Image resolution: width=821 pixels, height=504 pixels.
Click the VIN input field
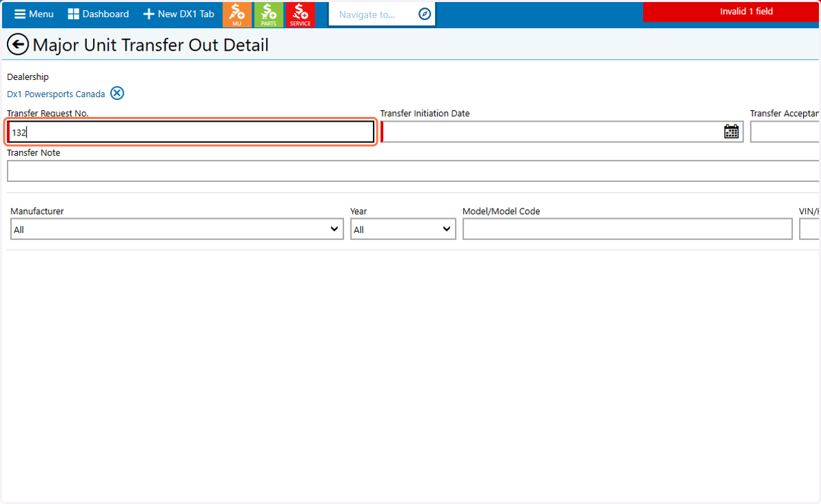(x=810, y=229)
